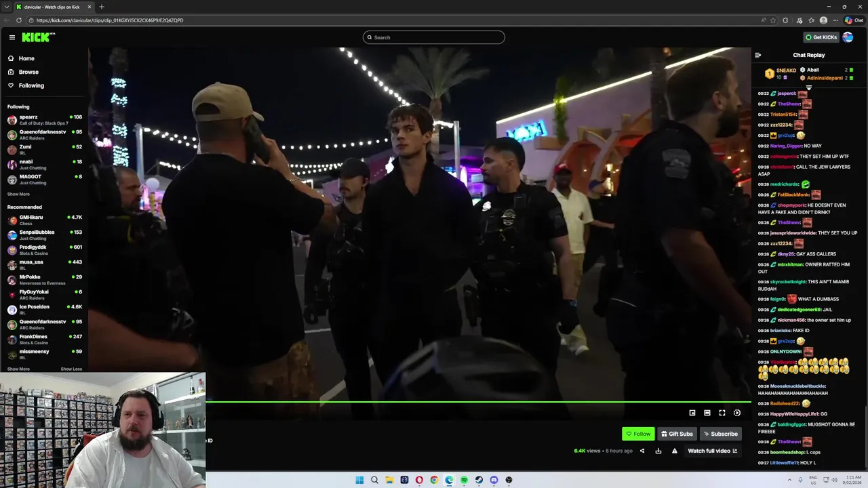Select the Kick clips browser tab
The height and width of the screenshot is (488, 868).
coord(53,7)
